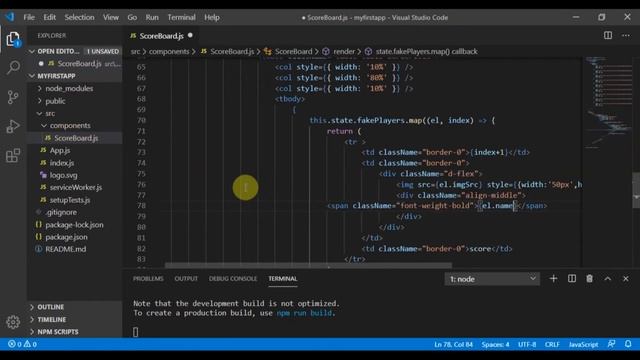This screenshot has height=360, width=640.
Task: Open the notifications bell in status bar
Action: [x=628, y=344]
